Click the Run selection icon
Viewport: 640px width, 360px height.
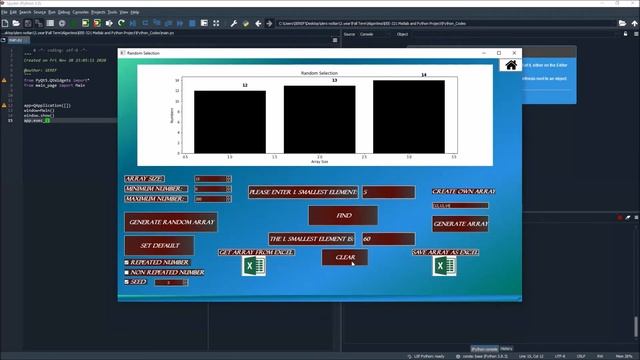[109, 23]
